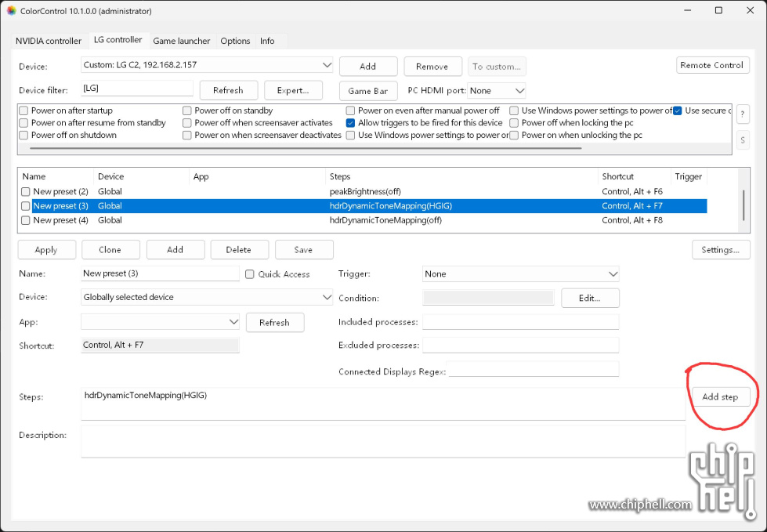Clone the selected preset

110,250
